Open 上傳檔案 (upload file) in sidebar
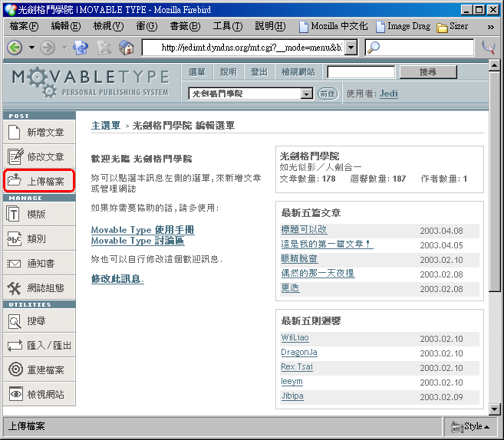 (x=39, y=181)
